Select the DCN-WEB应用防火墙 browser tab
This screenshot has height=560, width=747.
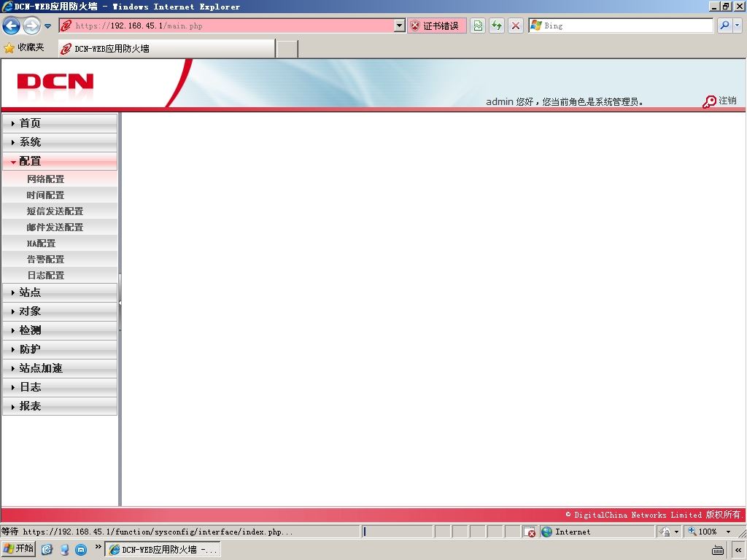point(167,49)
